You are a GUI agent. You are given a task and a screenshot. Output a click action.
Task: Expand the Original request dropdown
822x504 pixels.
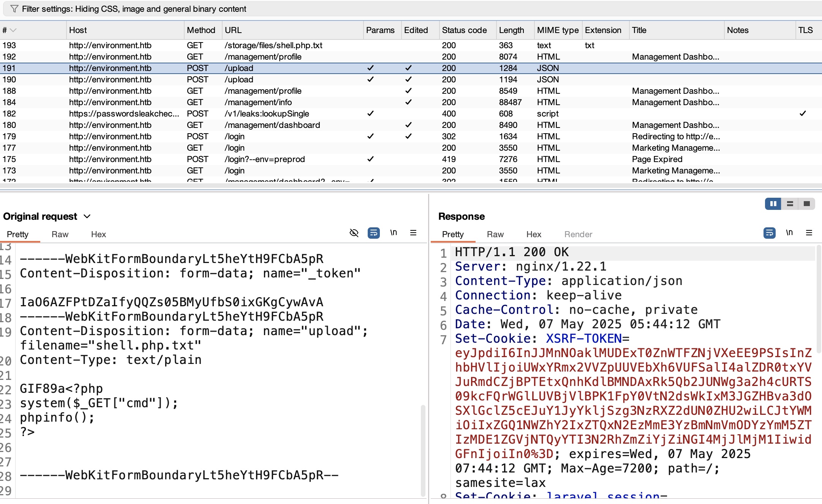(x=87, y=216)
